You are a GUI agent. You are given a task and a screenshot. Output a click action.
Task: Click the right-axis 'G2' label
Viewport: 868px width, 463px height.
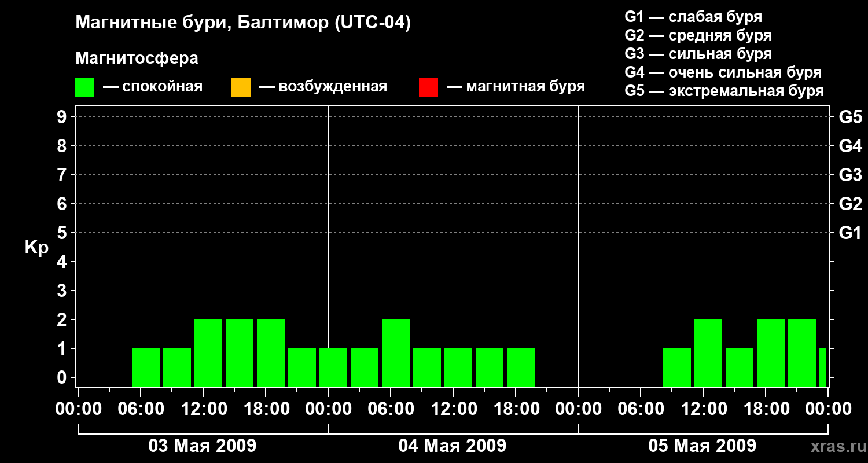(850, 204)
